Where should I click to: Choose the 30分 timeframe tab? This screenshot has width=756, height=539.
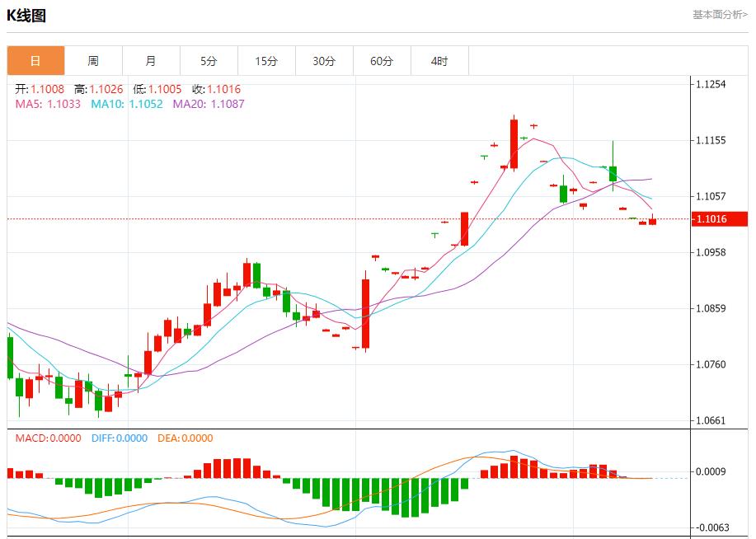coord(324,61)
